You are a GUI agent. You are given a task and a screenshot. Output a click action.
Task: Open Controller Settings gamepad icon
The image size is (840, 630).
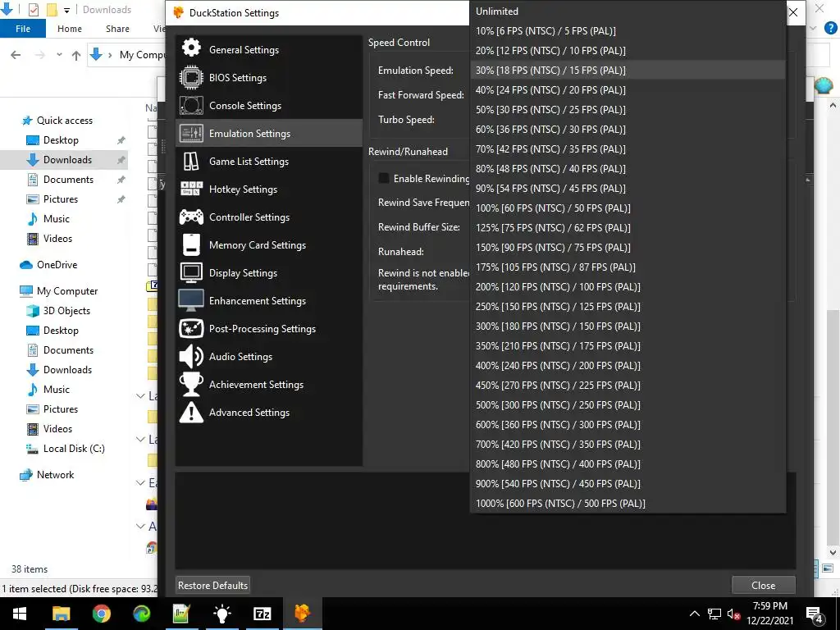click(x=191, y=217)
